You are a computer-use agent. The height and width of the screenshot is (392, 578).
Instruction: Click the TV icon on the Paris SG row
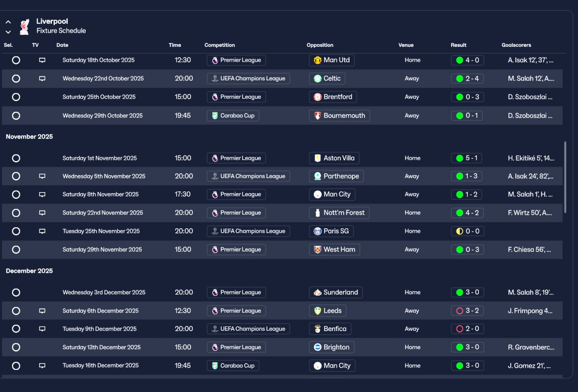point(42,231)
